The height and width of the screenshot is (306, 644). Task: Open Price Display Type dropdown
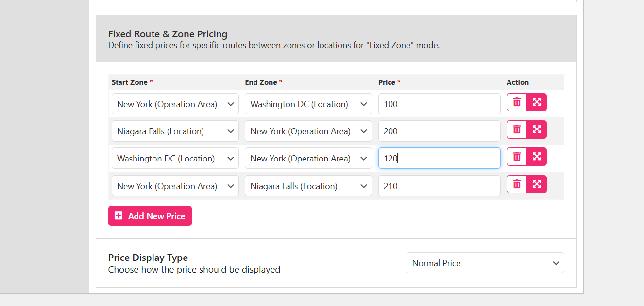[x=485, y=263]
